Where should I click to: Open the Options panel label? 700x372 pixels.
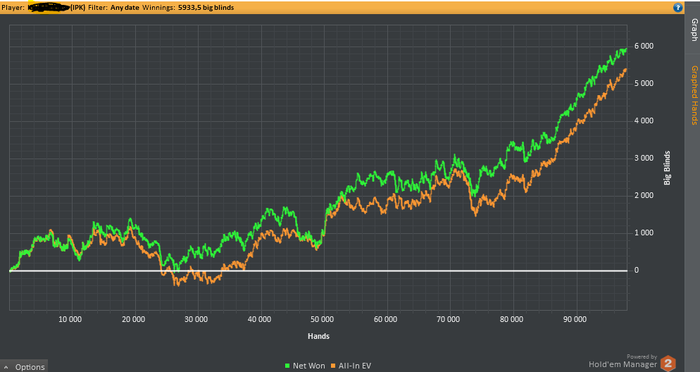pyautogui.click(x=30, y=367)
